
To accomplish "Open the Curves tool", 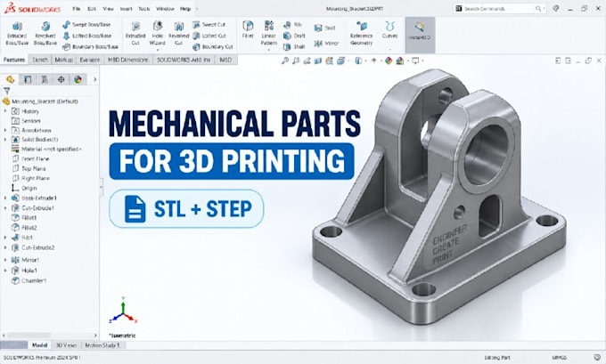I will [389, 29].
